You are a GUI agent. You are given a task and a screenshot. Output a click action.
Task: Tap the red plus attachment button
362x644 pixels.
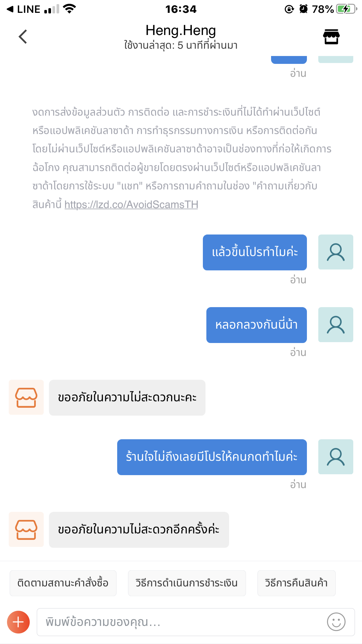[x=18, y=622]
